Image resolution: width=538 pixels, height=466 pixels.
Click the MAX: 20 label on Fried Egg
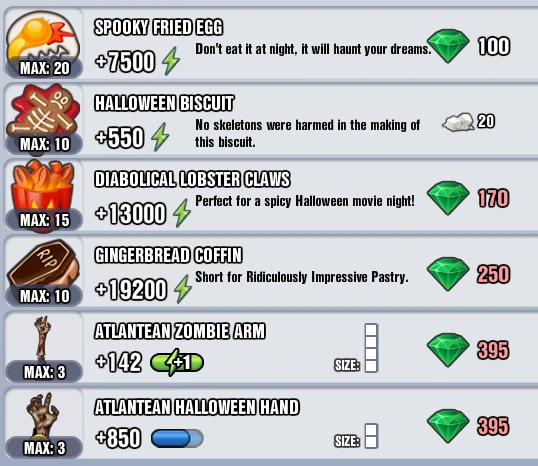tap(45, 68)
